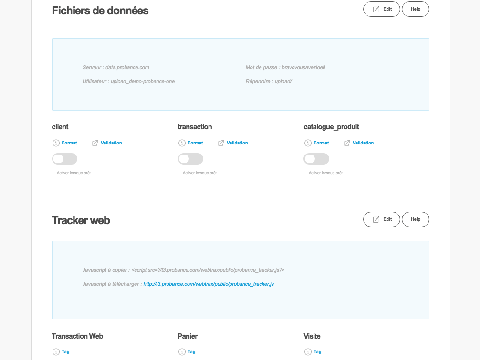Click Edit button for Fichiers de données

click(x=381, y=9)
